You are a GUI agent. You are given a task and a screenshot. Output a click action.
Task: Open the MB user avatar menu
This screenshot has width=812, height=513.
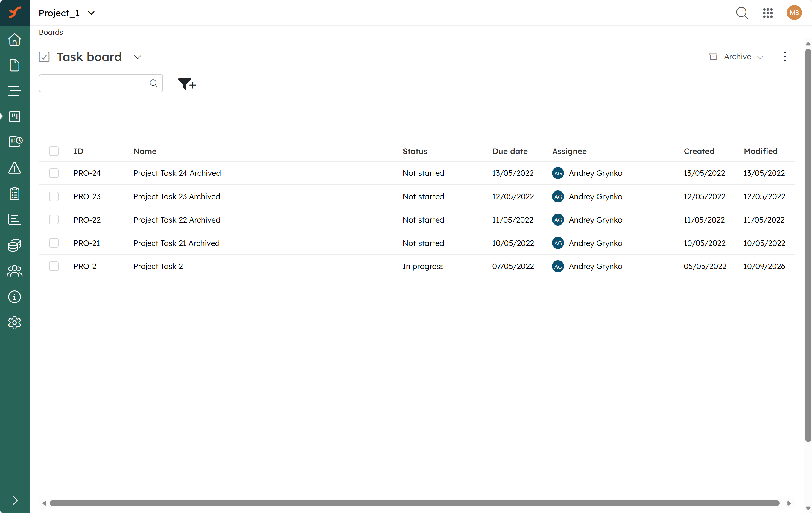794,13
